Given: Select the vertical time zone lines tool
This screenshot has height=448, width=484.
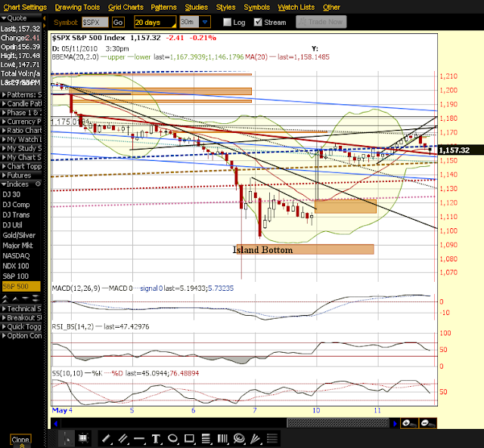Looking at the screenshot, I should (x=222, y=438).
